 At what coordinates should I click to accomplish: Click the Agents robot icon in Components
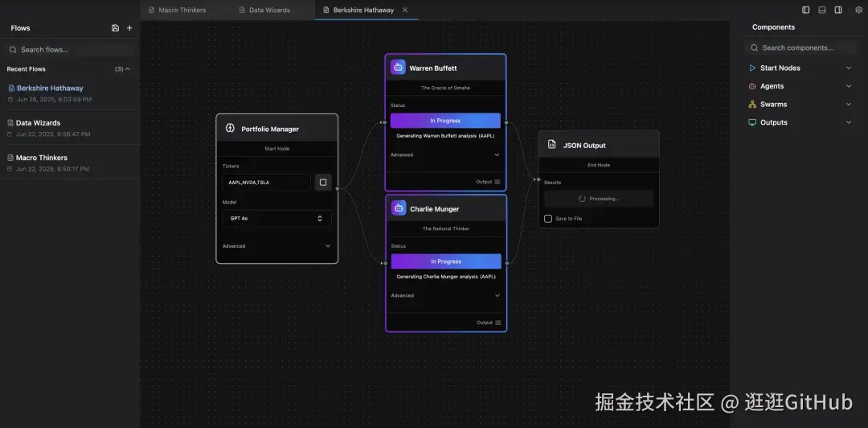pos(752,86)
